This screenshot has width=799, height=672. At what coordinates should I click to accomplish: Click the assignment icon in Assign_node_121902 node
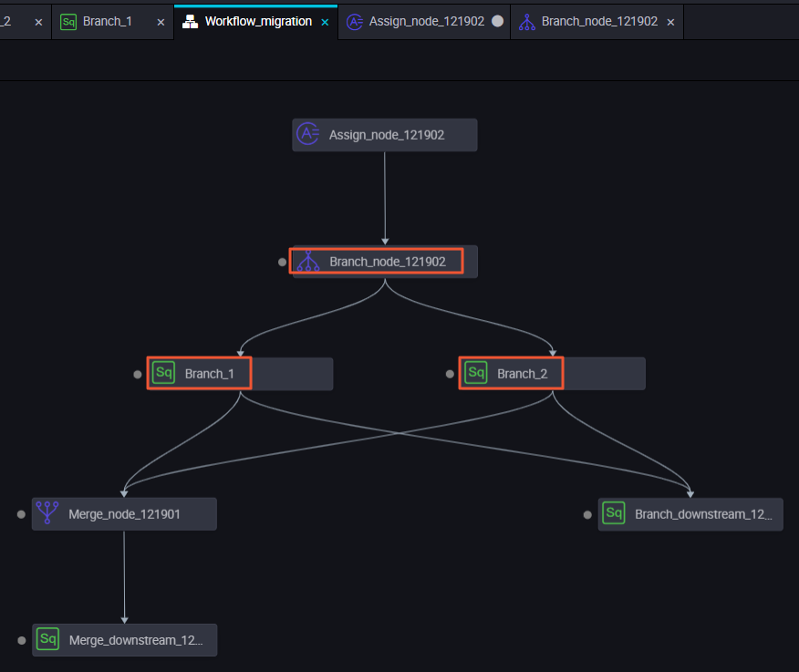pos(307,134)
